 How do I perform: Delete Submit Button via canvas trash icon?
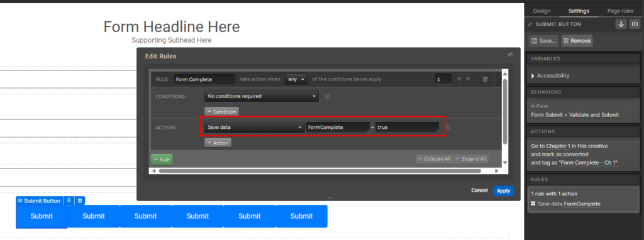(80, 200)
